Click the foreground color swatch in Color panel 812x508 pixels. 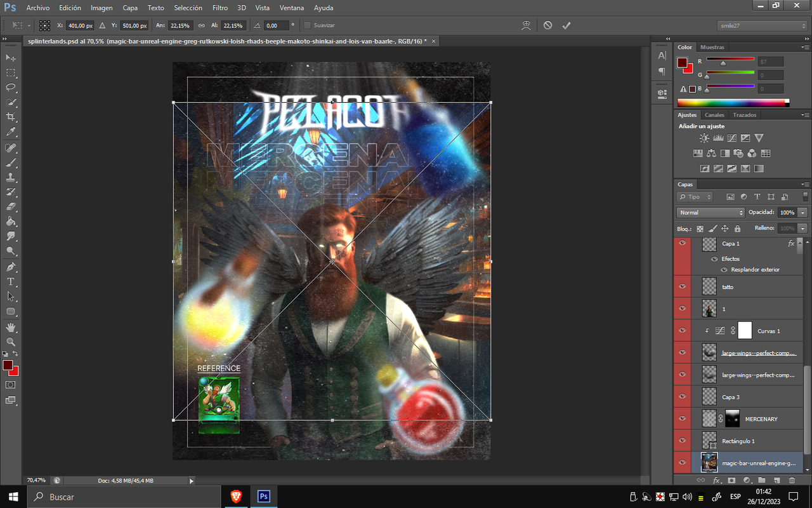click(682, 62)
